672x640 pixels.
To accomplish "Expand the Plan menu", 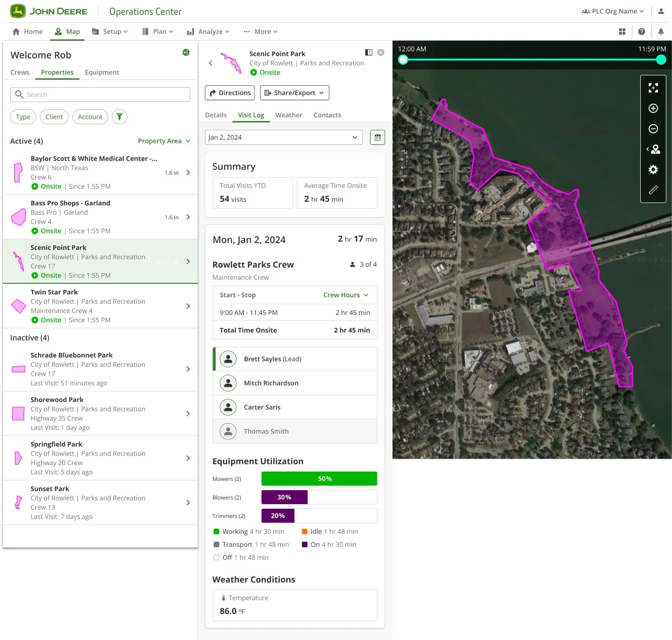I will [x=158, y=32].
